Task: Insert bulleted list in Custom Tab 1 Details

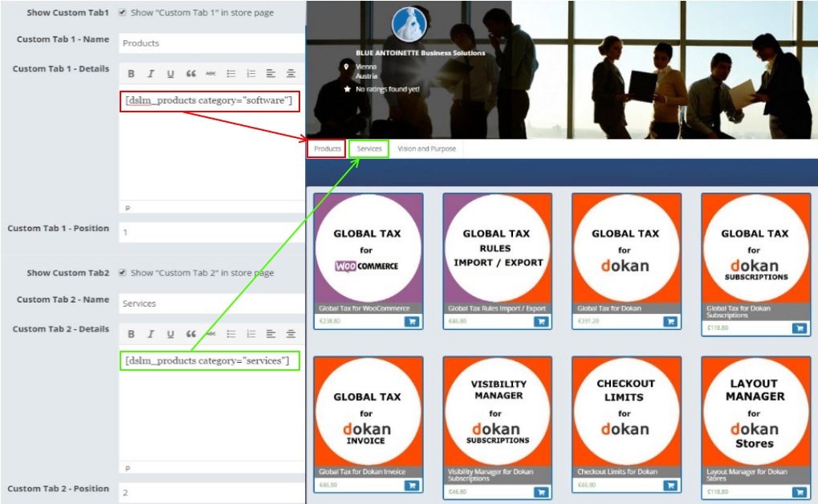Action: pyautogui.click(x=231, y=74)
